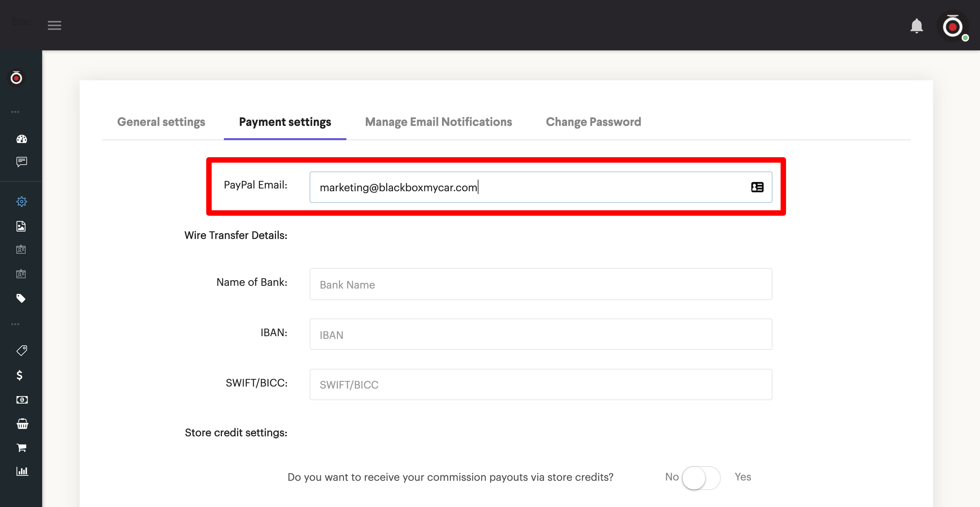Click the "Yes" label beside the switch
Viewport: 980px width, 507px height.
pyautogui.click(x=742, y=477)
